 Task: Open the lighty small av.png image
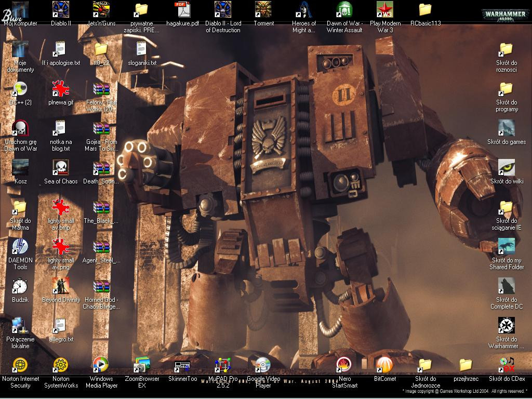point(61,247)
